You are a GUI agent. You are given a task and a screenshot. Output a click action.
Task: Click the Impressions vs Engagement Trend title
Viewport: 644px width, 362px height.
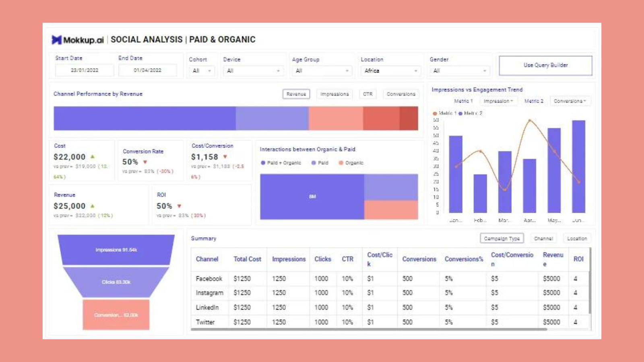(x=477, y=90)
